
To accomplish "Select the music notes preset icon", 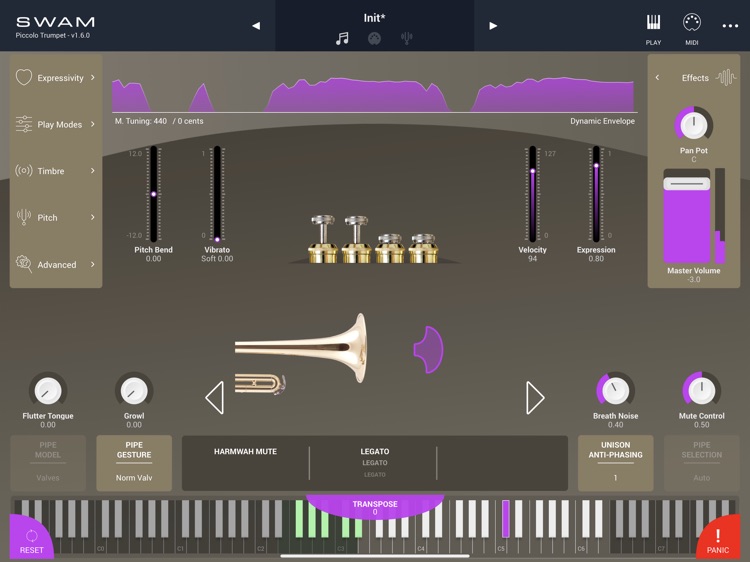I will pyautogui.click(x=342, y=38).
